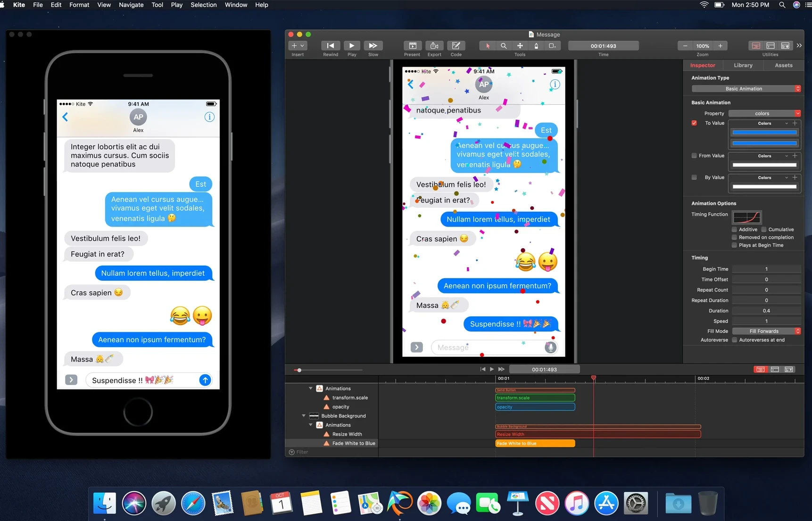Enable the From Value checkbox
Image resolution: width=812 pixels, height=521 pixels.
pos(694,156)
